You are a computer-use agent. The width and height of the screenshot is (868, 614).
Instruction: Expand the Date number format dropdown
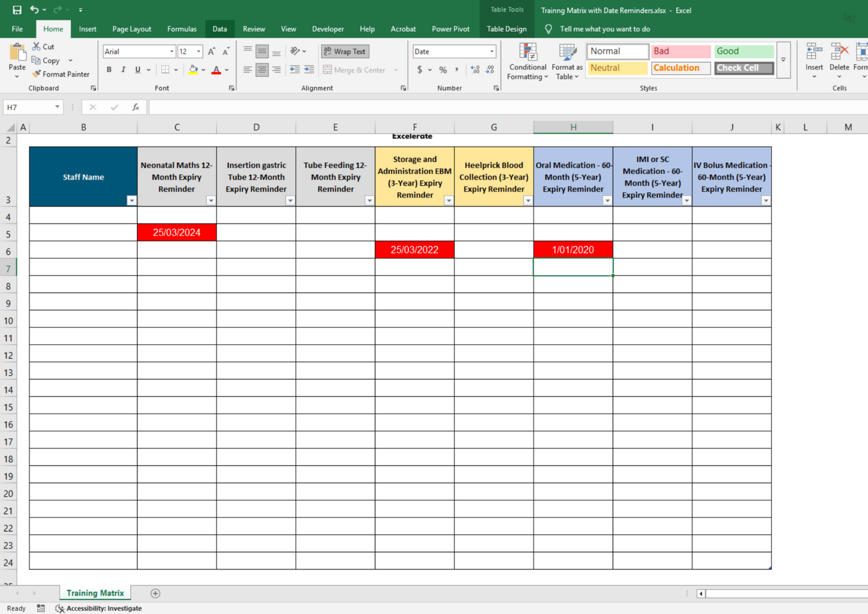tap(491, 52)
